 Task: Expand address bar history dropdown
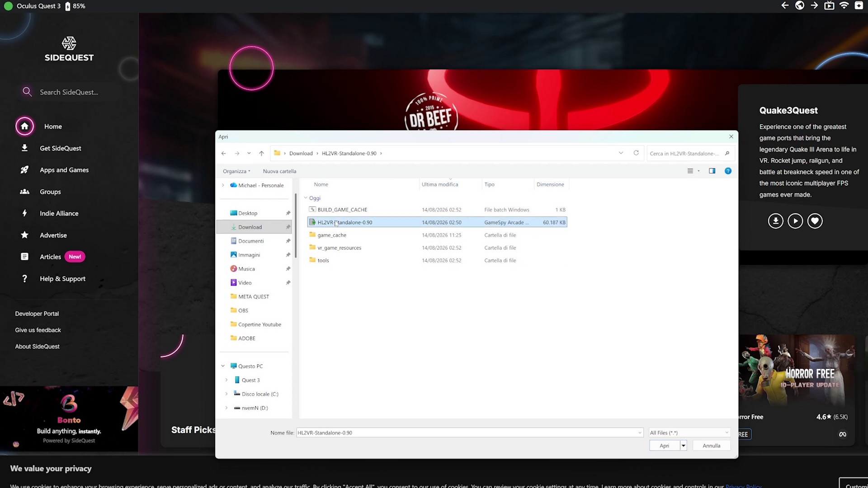621,153
